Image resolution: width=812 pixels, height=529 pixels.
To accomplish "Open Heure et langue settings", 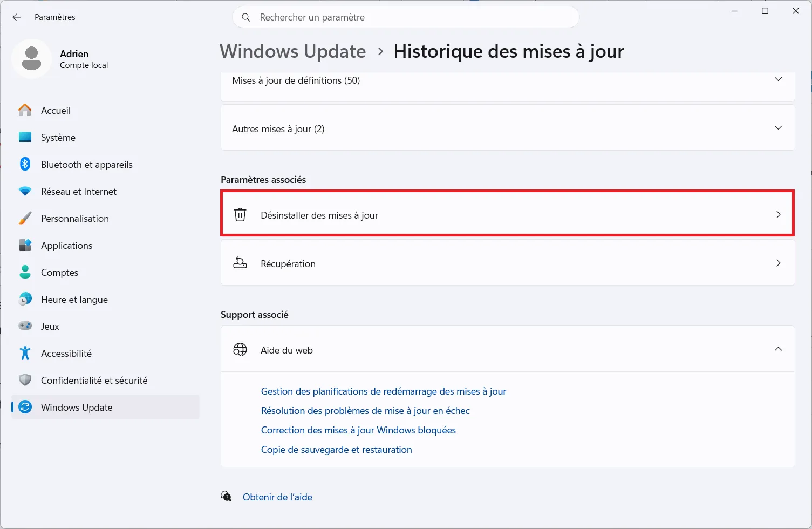I will (x=74, y=299).
